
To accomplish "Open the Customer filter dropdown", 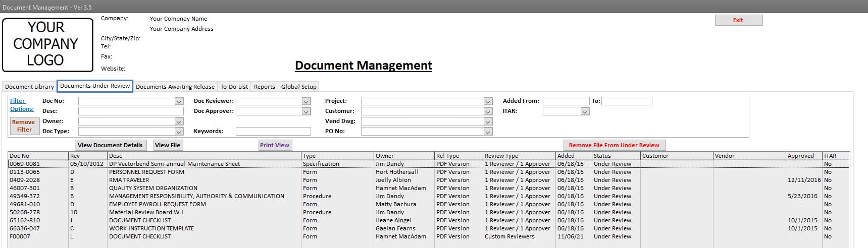I will [487, 111].
